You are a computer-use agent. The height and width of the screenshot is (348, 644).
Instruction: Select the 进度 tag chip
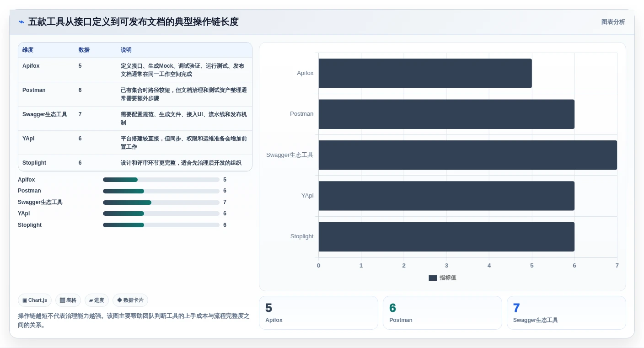tap(97, 300)
